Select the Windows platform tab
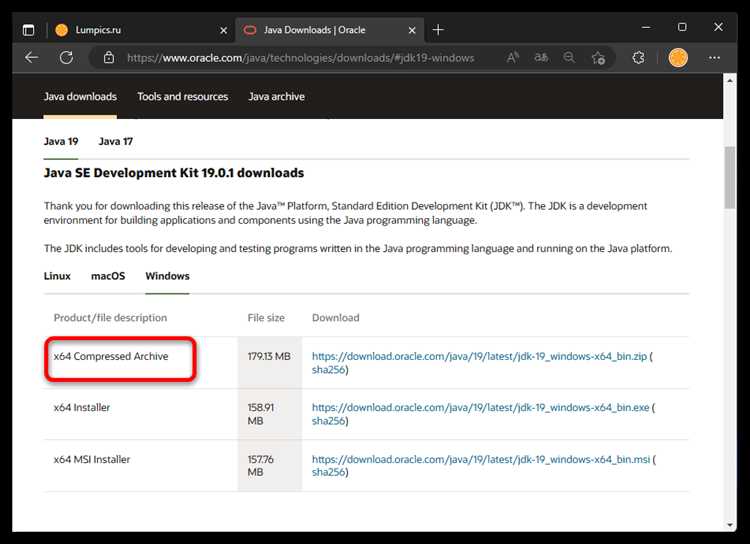This screenshot has height=544, width=750. pos(167,276)
